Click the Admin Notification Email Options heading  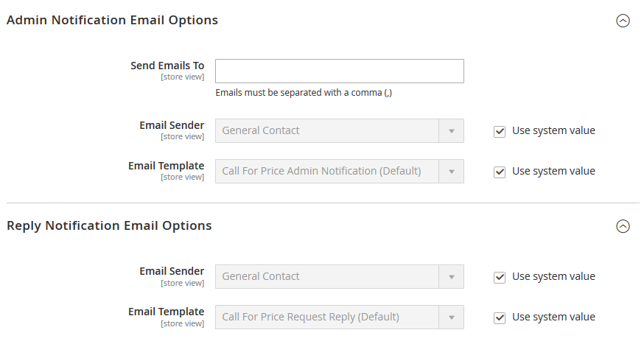click(112, 21)
